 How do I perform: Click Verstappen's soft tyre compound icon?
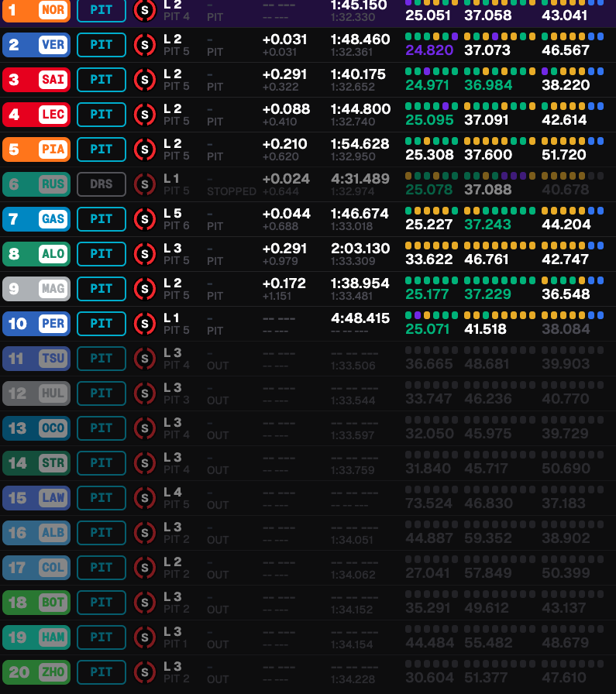(144, 45)
